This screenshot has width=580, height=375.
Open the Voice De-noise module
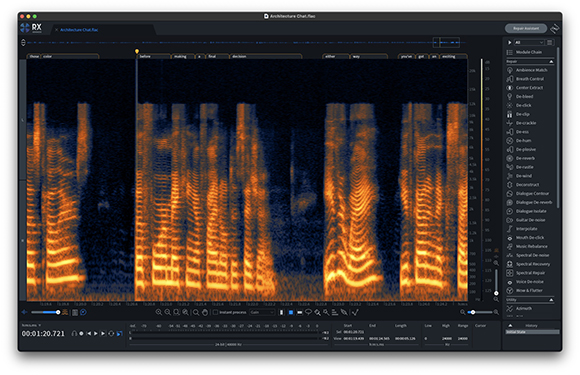(x=529, y=282)
